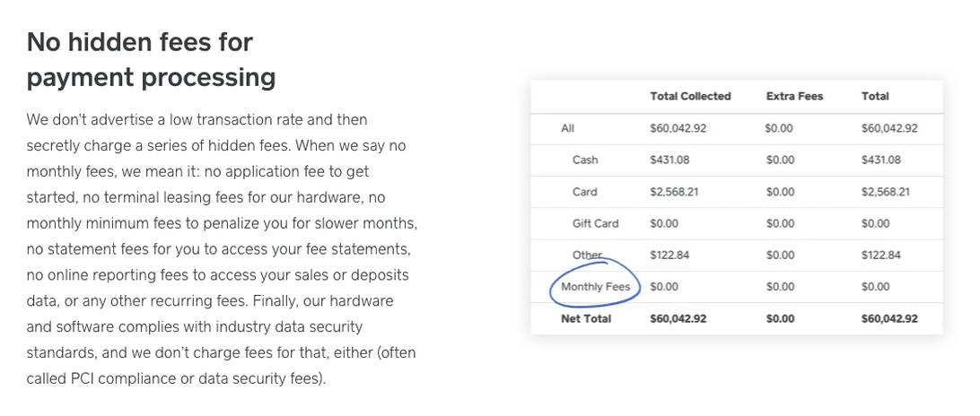This screenshot has height=416, width=980.
Task: Click the Net Total Extra Fees value
Action: 781,318
